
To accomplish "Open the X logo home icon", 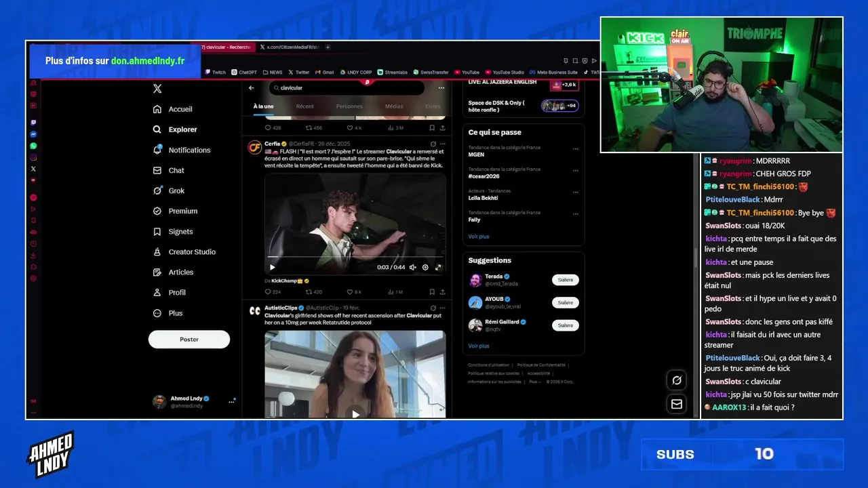I will click(x=157, y=89).
